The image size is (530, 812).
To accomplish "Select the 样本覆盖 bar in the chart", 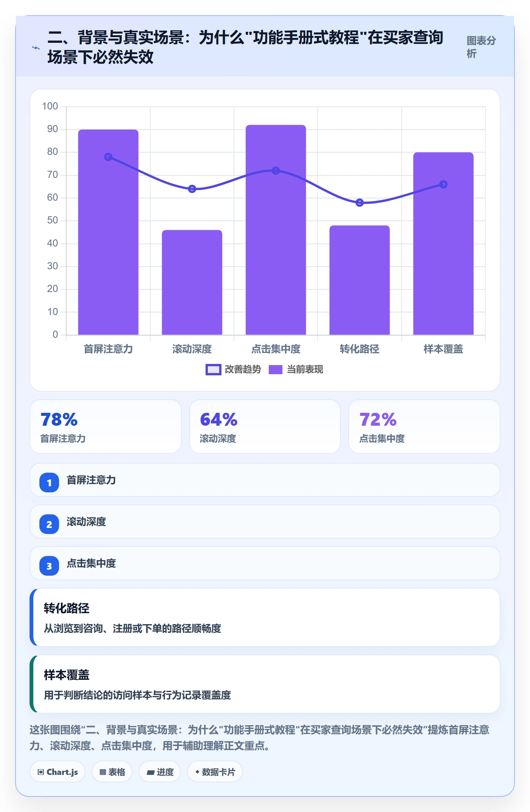I will click(443, 244).
